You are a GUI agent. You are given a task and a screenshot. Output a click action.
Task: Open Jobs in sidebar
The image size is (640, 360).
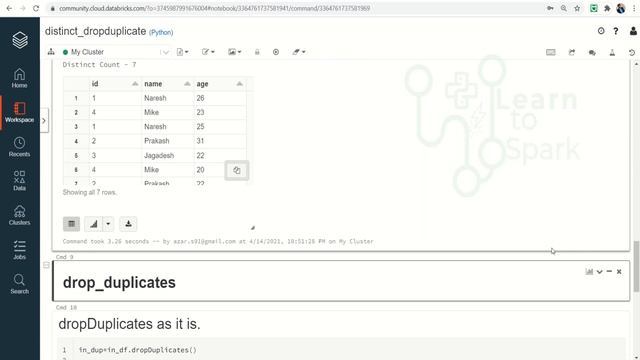coord(19,250)
